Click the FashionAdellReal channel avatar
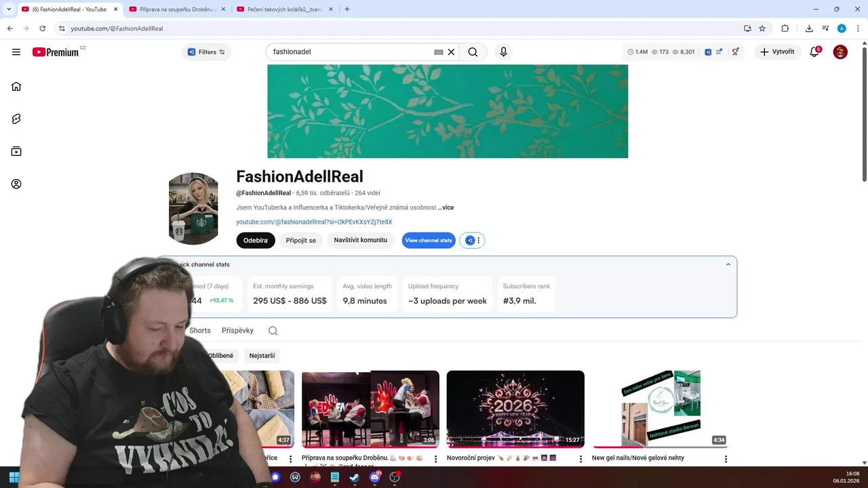868x488 pixels. coord(193,208)
